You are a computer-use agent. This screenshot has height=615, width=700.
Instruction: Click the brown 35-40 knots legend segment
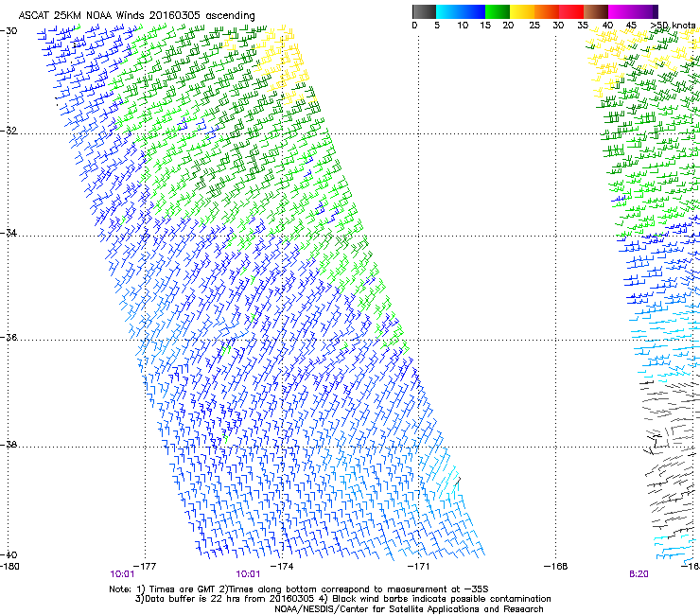(x=596, y=11)
